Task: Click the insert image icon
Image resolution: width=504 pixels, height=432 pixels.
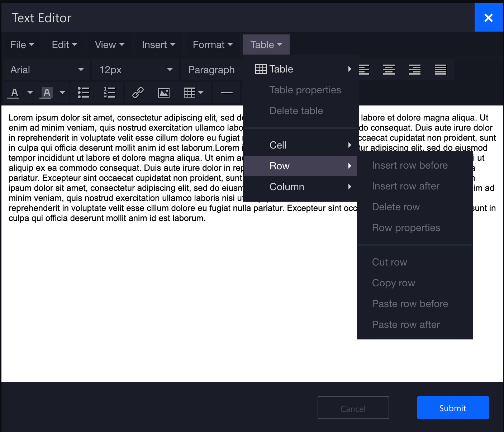Action: pos(164,93)
